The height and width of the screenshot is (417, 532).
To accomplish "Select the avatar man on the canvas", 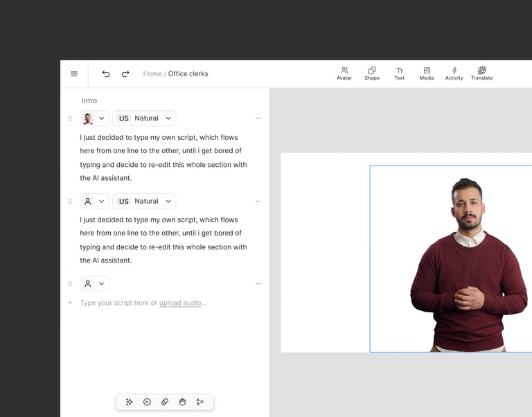I will (469, 265).
